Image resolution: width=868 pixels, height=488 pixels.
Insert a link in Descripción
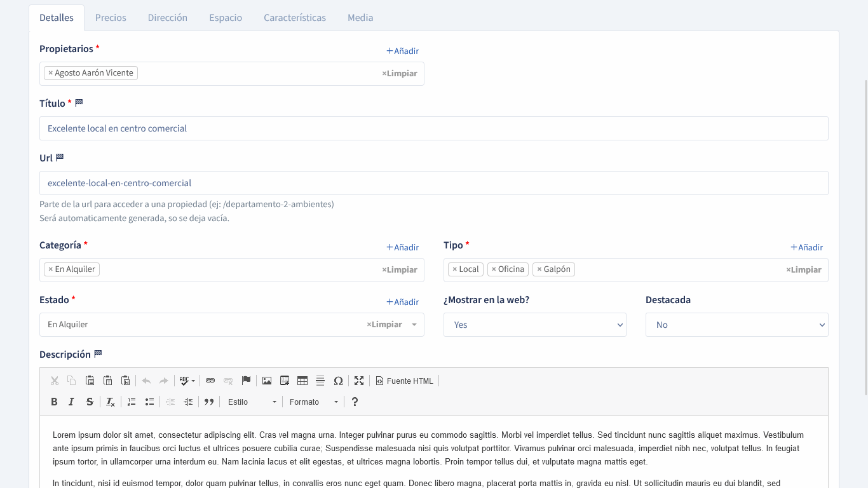(x=210, y=381)
